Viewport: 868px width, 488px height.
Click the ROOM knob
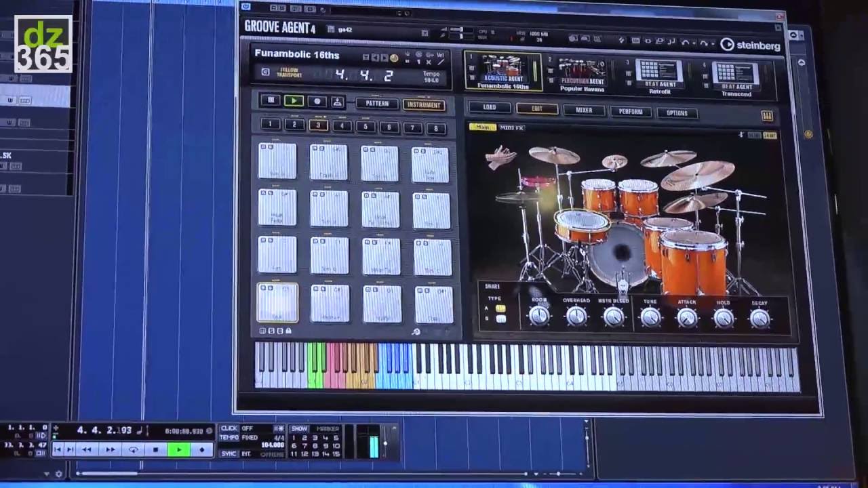(539, 315)
